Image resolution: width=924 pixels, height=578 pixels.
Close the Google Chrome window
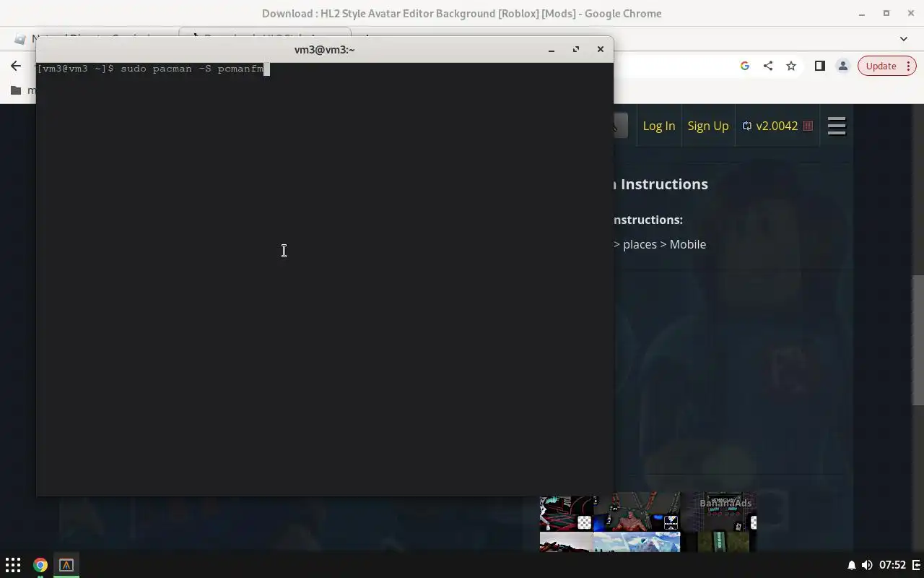(x=911, y=14)
